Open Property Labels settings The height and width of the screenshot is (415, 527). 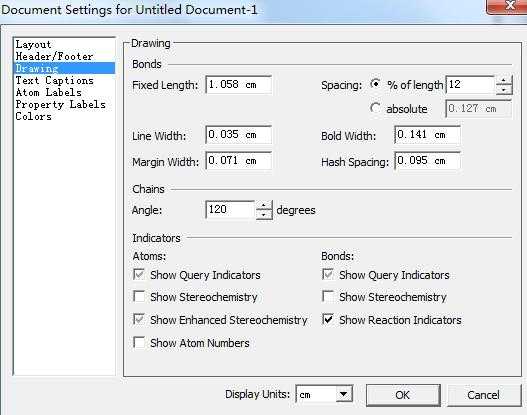click(x=65, y=105)
